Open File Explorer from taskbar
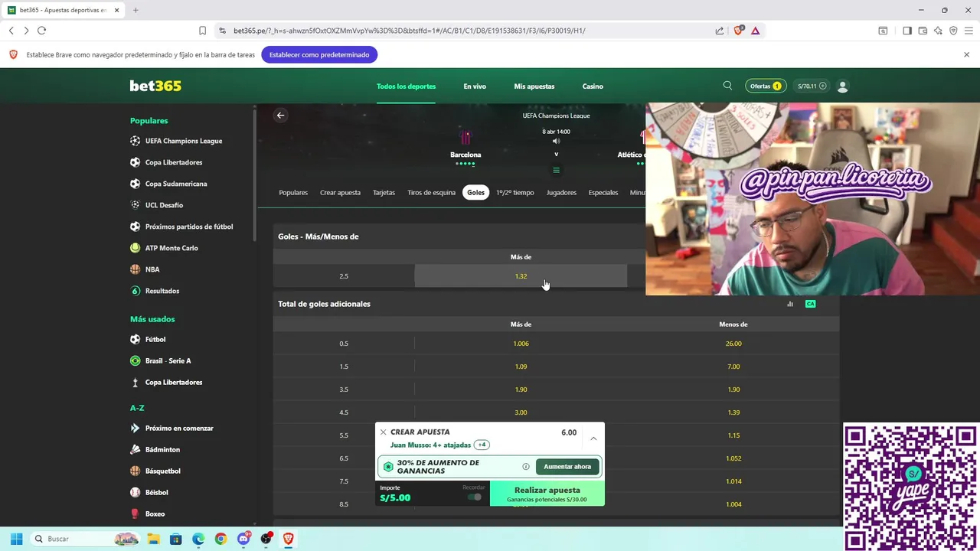Image resolution: width=980 pixels, height=551 pixels. 153,539
